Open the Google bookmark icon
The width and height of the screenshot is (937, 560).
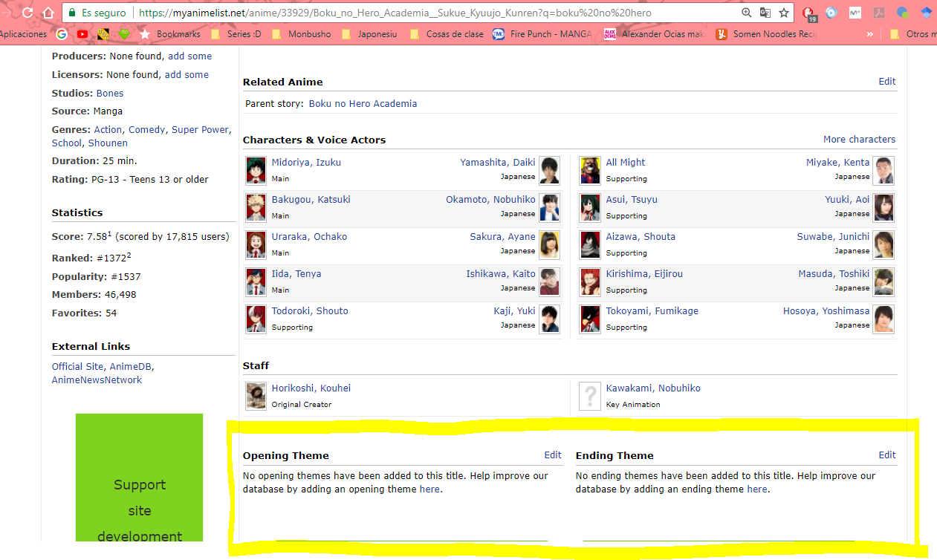click(62, 33)
